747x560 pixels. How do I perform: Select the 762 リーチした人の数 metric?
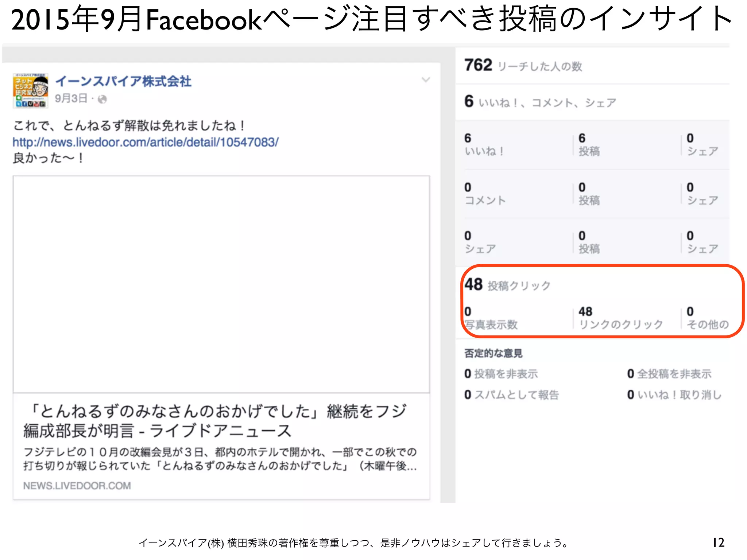point(523,66)
